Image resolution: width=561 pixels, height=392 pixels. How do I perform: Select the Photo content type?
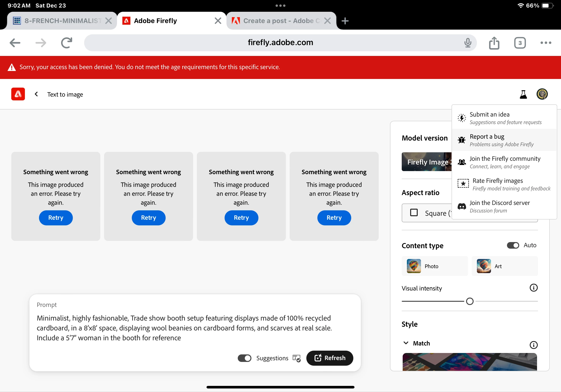(x=434, y=266)
